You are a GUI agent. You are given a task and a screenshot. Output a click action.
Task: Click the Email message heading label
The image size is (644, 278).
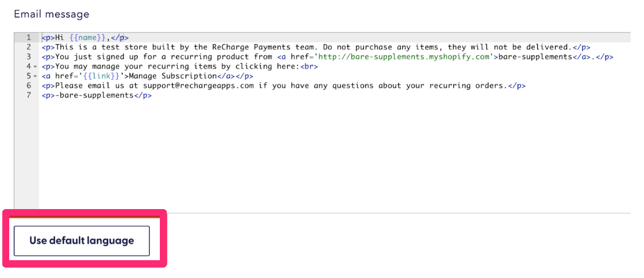pos(51,14)
